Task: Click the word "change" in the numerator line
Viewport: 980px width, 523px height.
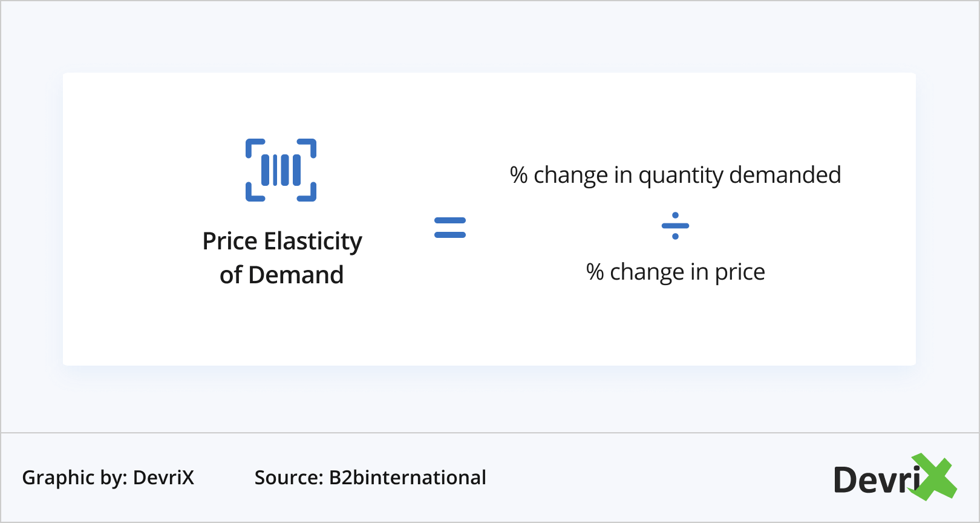Action: (x=570, y=176)
